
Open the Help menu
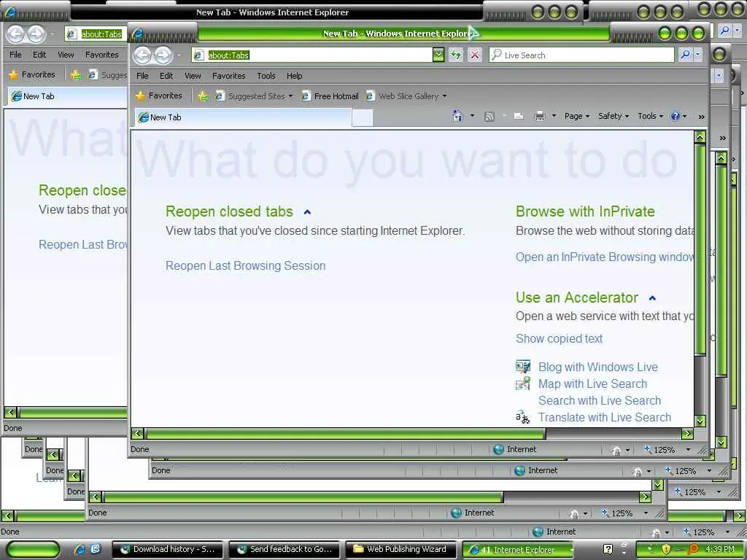[295, 76]
